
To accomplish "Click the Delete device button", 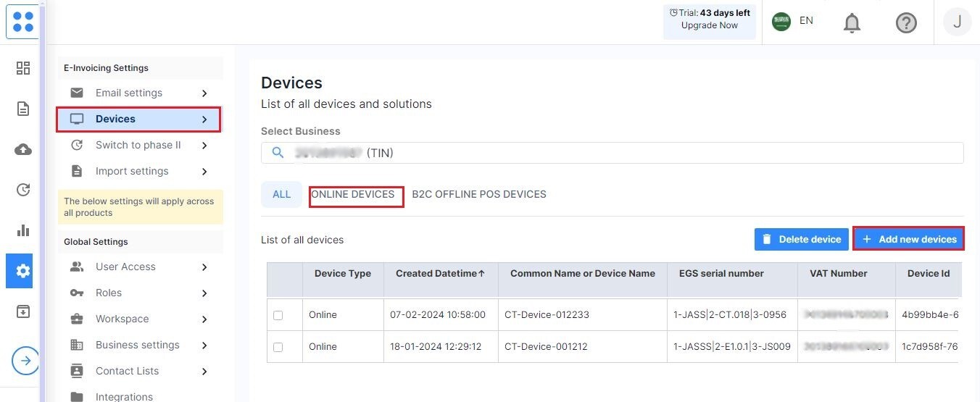I will [801, 239].
